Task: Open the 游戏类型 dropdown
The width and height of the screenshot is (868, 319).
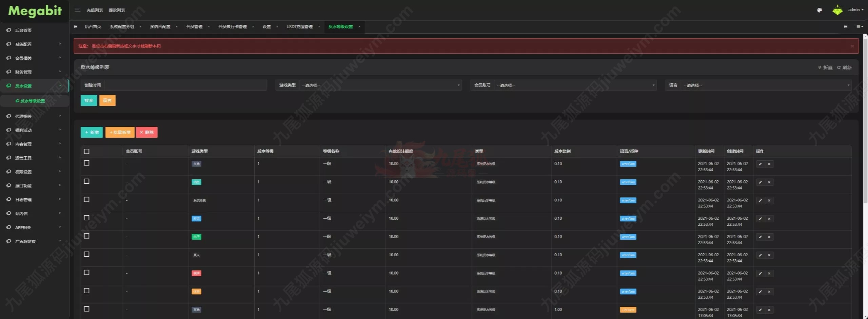Action: (x=380, y=85)
